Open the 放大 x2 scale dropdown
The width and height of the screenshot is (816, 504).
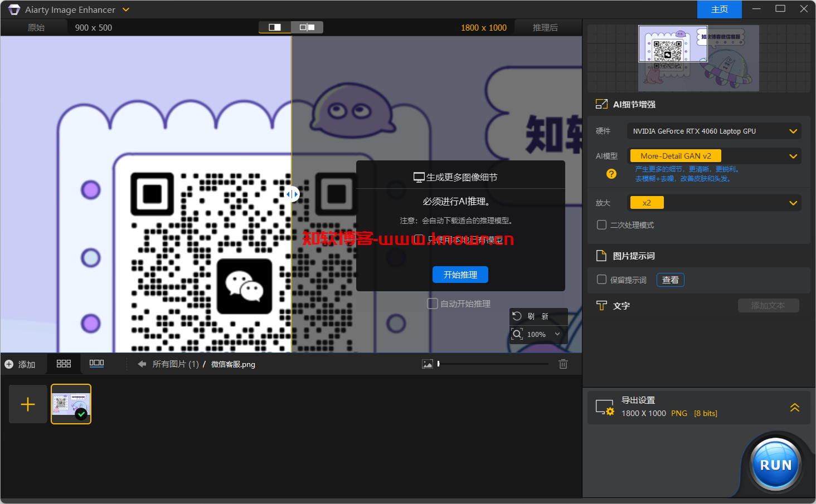click(x=714, y=203)
